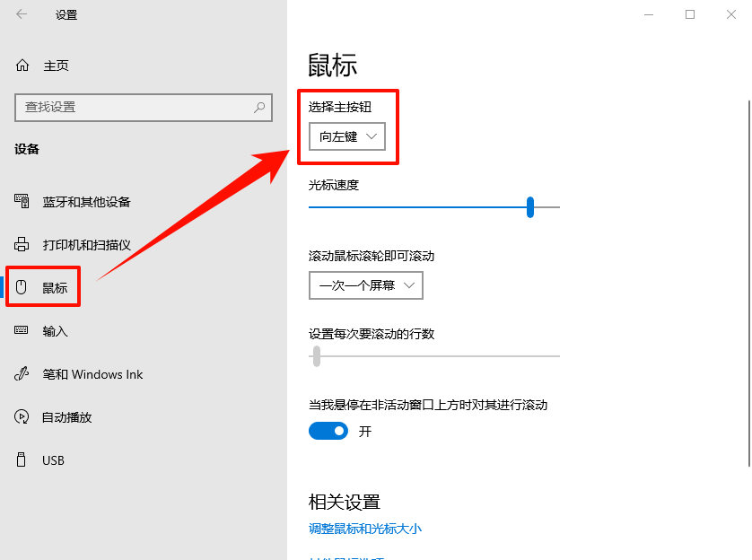The width and height of the screenshot is (752, 560).
Task: Select the USB icon in the sidebar
Action: [x=21, y=459]
